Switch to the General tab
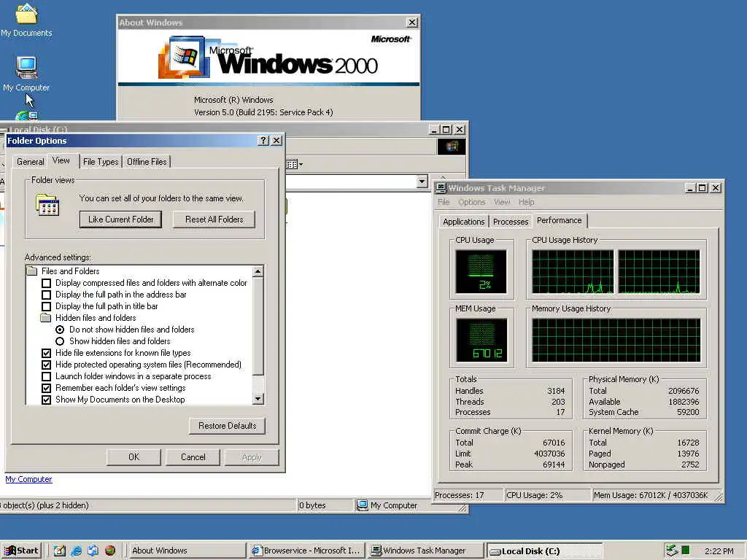The image size is (747, 560). point(31,162)
